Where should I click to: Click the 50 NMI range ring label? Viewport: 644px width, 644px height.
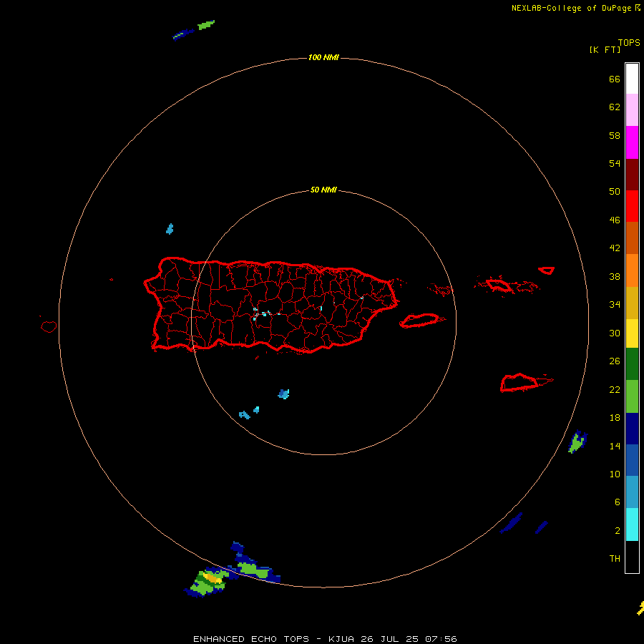(x=323, y=190)
